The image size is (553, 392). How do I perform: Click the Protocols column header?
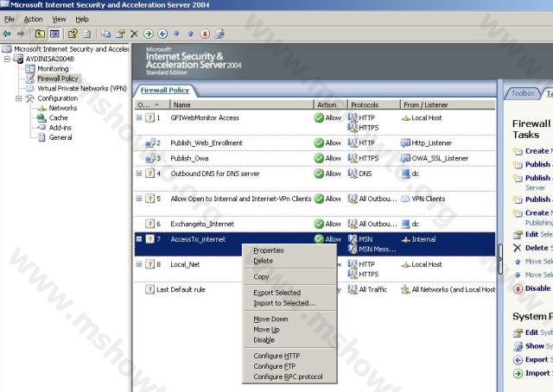point(374,105)
